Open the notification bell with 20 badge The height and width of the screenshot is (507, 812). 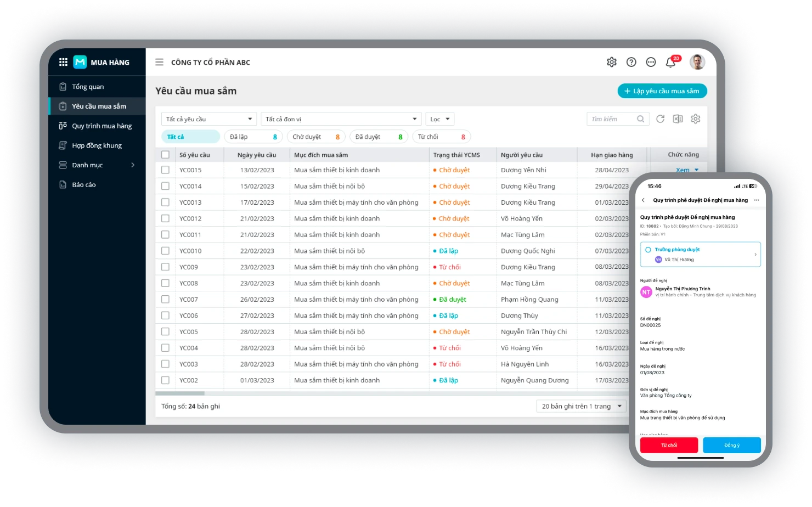coord(670,62)
